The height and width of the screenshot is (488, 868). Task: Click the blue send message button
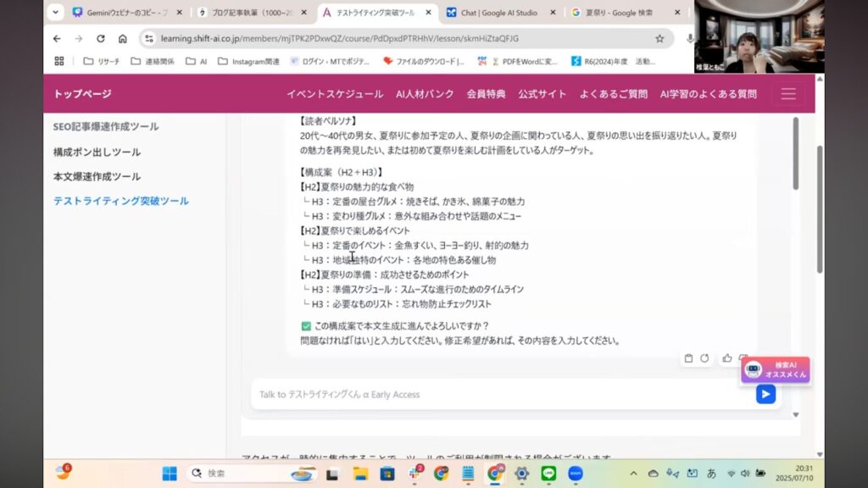click(x=765, y=394)
